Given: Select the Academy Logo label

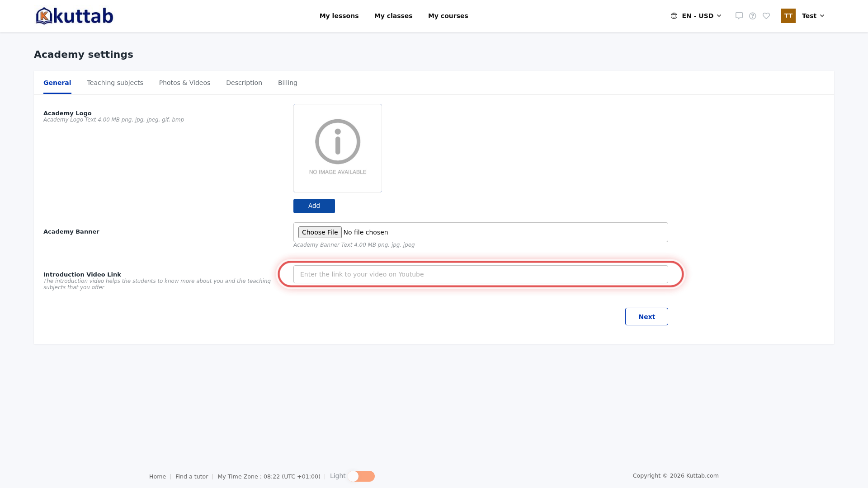Looking at the screenshot, I should tap(67, 113).
